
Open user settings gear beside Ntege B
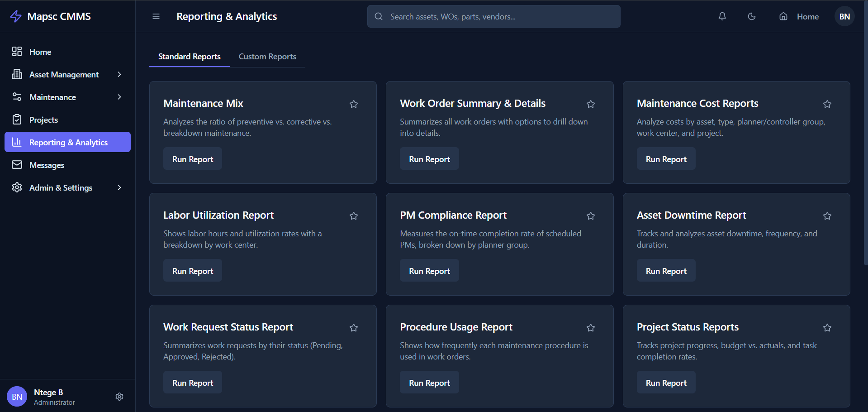[119, 397]
